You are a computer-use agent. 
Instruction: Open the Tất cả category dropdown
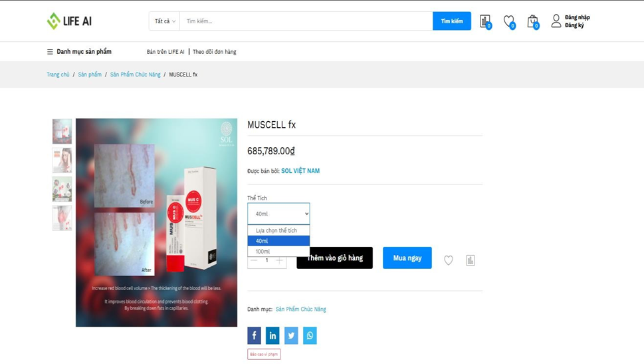tap(165, 21)
